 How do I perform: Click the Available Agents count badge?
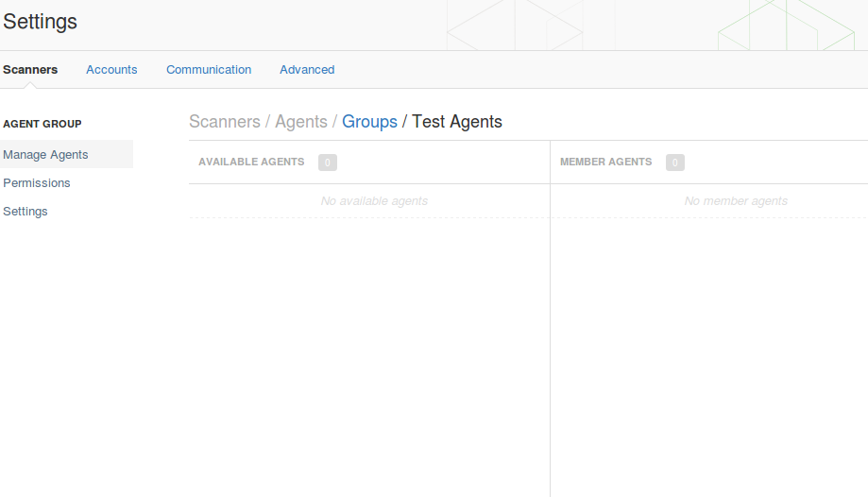tap(327, 163)
